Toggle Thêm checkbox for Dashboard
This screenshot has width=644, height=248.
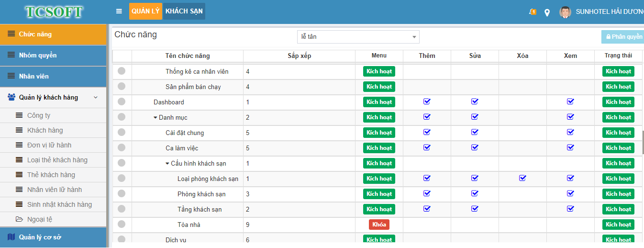pyautogui.click(x=427, y=101)
